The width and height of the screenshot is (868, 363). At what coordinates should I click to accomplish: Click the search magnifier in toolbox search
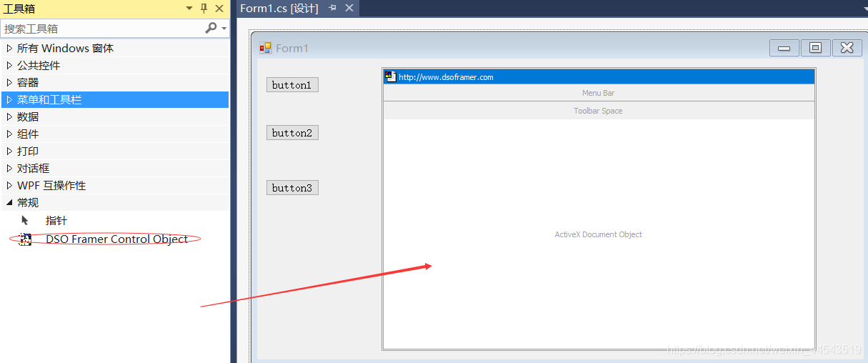[211, 28]
